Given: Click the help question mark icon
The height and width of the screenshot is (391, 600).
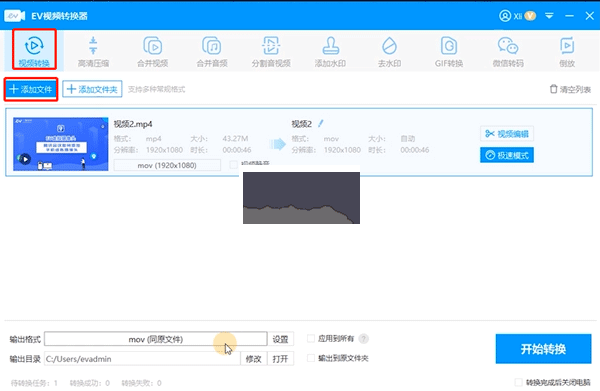Looking at the screenshot, I should click(364, 339).
